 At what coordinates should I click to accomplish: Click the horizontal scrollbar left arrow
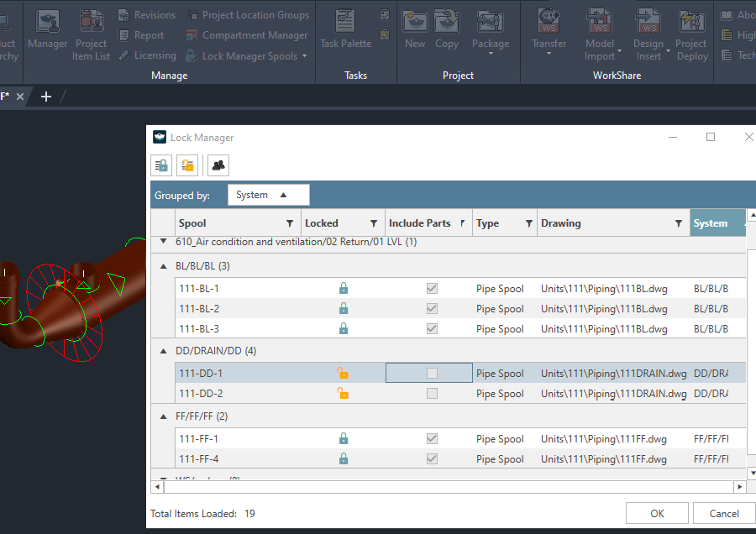(157, 487)
